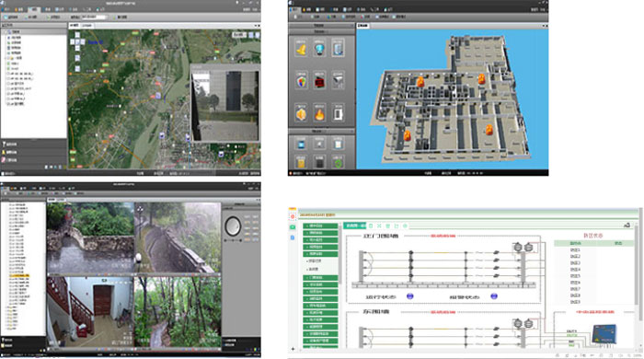Select the multicolor shield device icon
Image resolution: width=644 pixels, height=359 pixels.
point(301,81)
